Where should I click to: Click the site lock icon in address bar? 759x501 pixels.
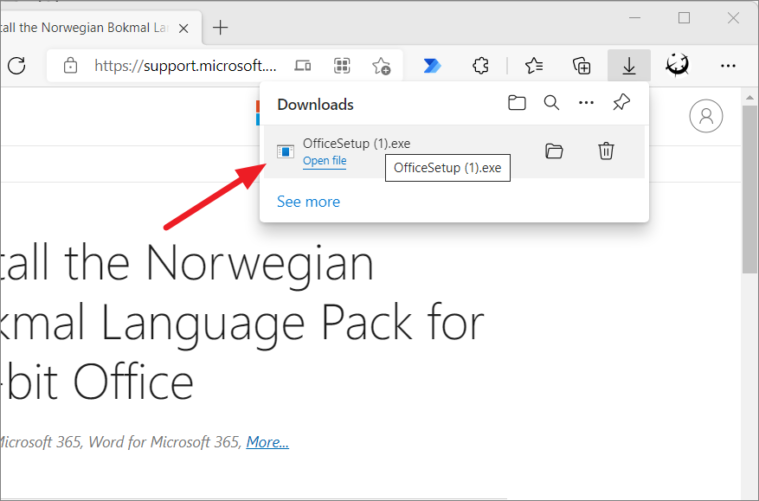[70, 65]
